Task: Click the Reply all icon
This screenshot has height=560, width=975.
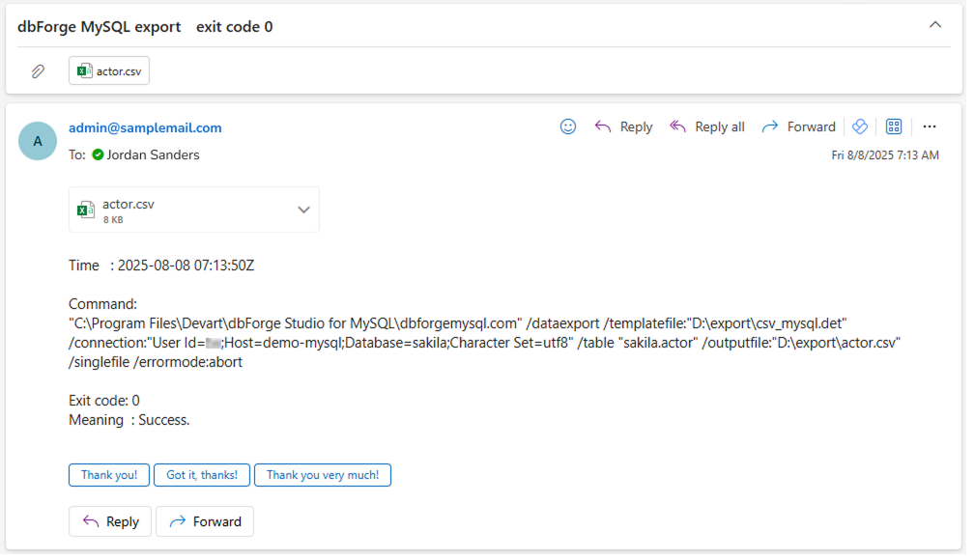Action: click(677, 126)
